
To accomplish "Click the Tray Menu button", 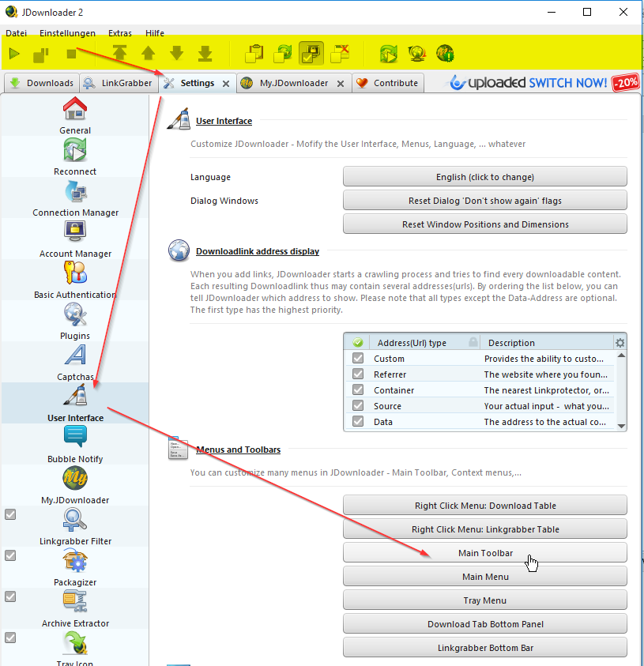I will [485, 600].
